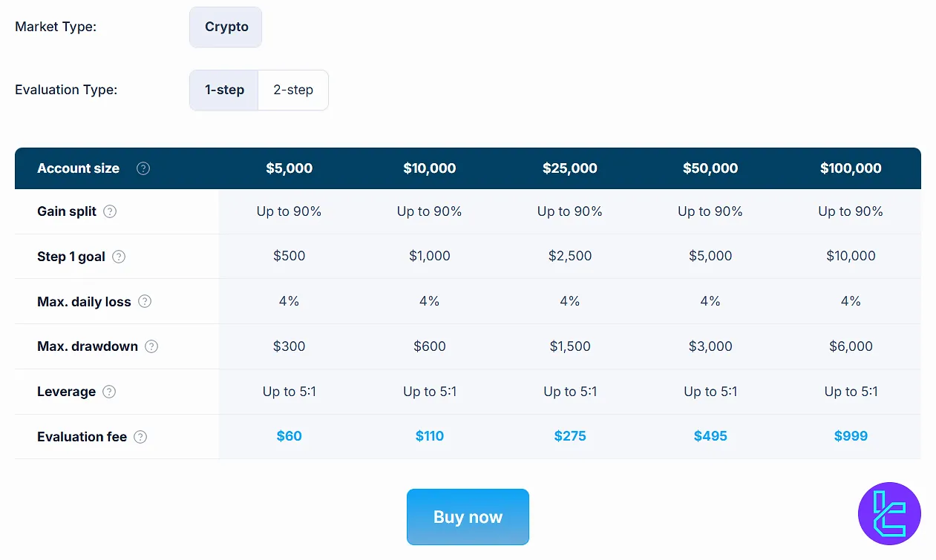Click the $495 evaluation fee price
936x560 pixels.
pyautogui.click(x=710, y=436)
